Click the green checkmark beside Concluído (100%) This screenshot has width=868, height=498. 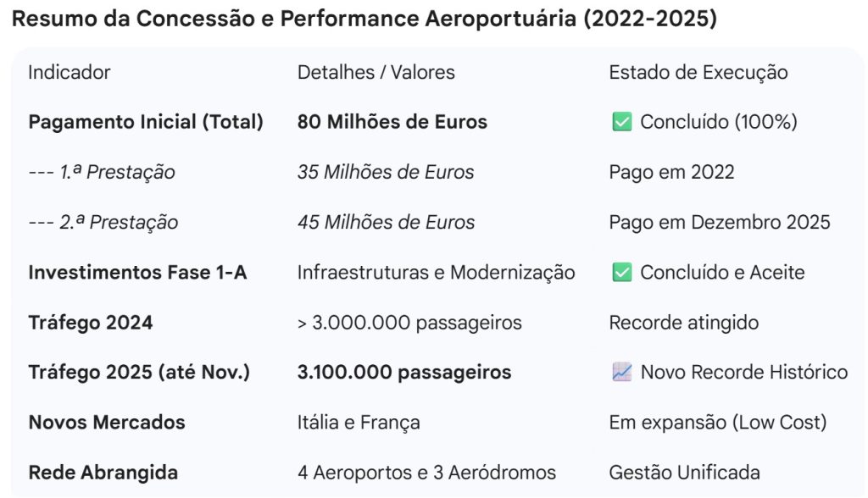621,122
